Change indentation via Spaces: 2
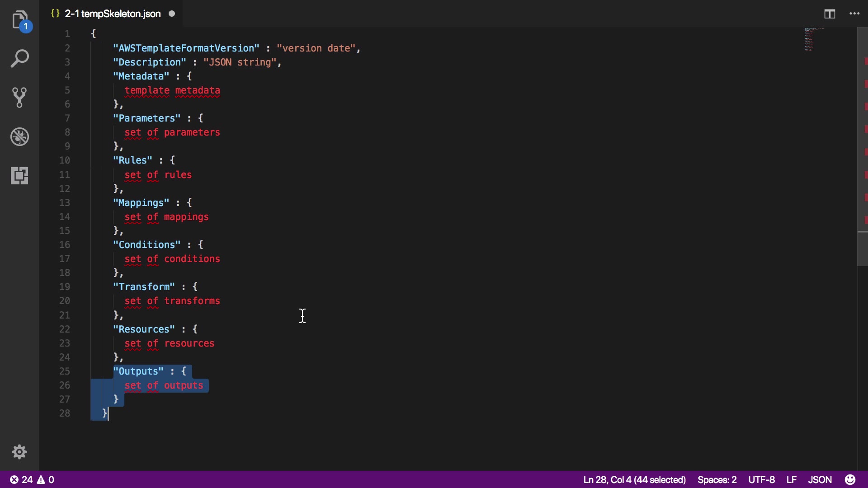 717,479
